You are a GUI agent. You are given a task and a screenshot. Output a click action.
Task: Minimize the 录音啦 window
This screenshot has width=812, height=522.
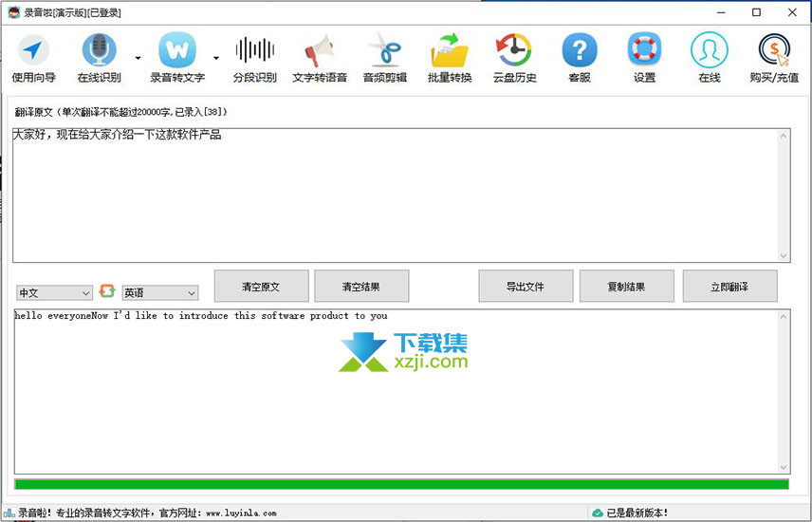pos(721,12)
